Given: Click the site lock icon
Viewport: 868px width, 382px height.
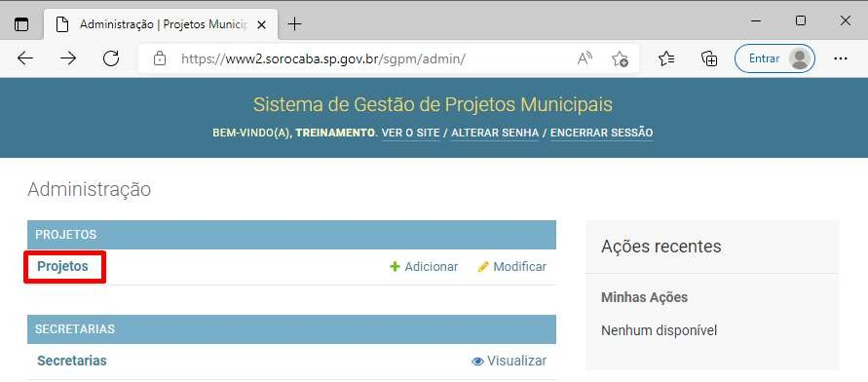Looking at the screenshot, I should [x=160, y=58].
